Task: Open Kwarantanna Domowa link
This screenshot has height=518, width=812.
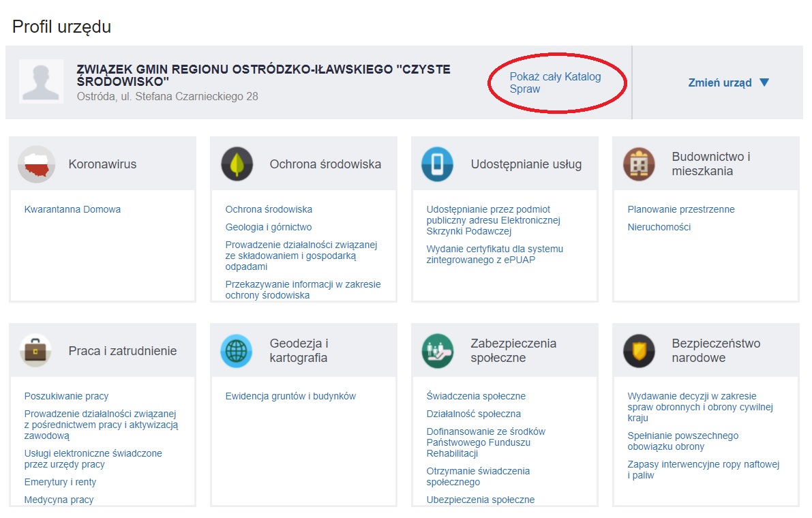Action: tap(72, 209)
